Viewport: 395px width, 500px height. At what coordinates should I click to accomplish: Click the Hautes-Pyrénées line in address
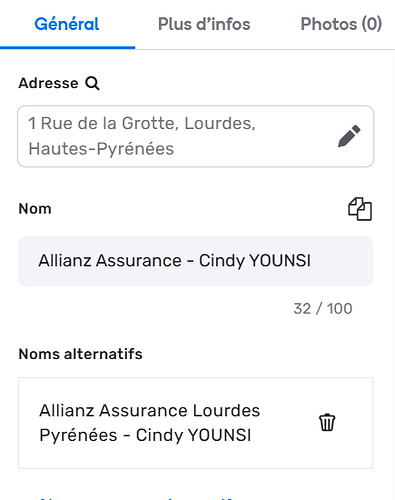click(x=101, y=149)
